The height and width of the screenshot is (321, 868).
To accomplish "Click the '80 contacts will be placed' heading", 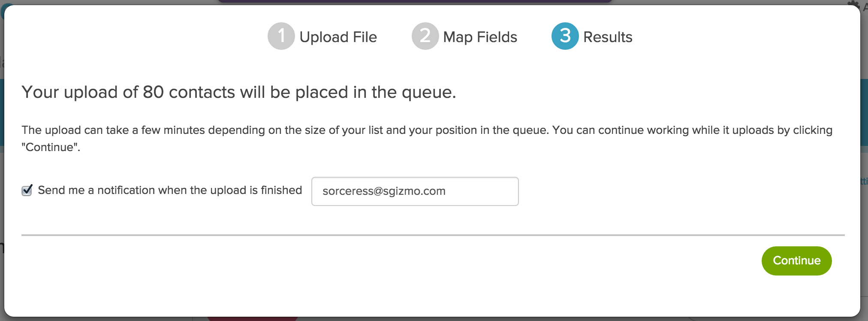I will (x=238, y=92).
